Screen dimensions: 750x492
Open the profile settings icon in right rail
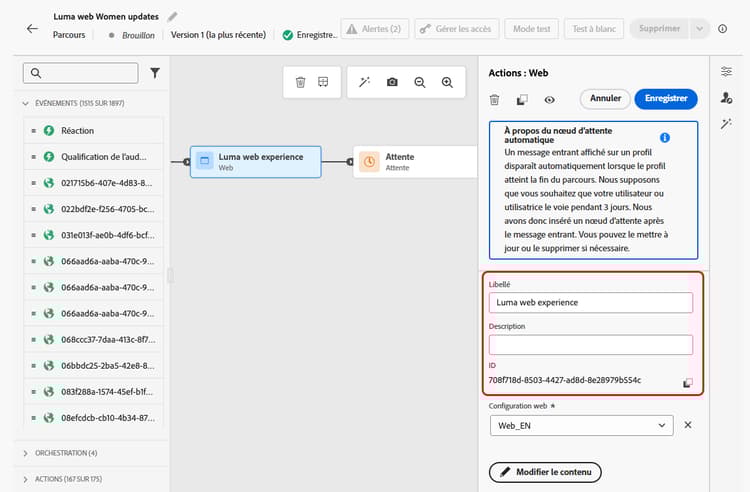(x=726, y=98)
